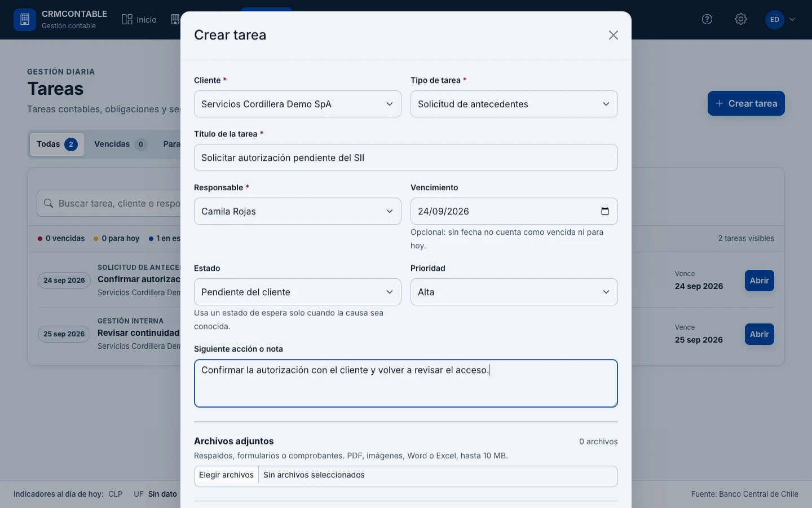
Task: Click the '0 archivos' counter text
Action: [x=598, y=441]
